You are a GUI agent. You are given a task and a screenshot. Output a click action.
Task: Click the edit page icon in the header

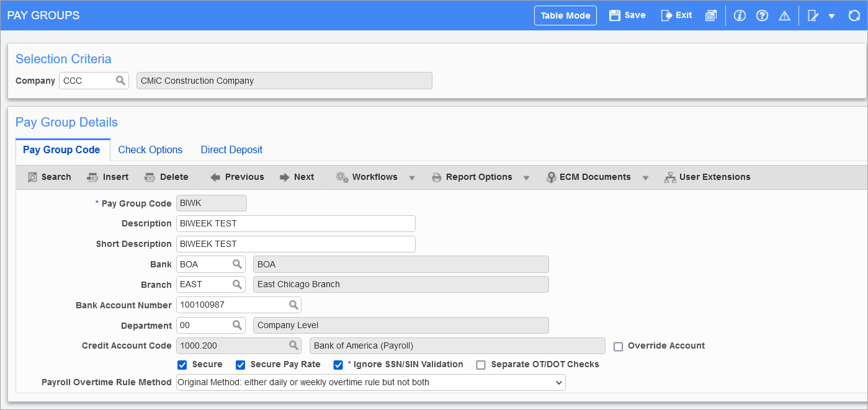813,16
